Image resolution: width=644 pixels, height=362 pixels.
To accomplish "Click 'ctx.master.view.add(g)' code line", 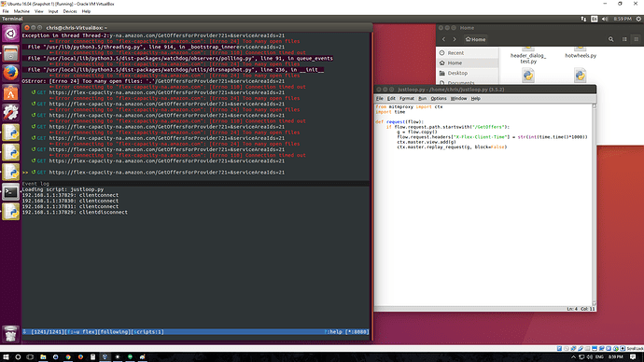I will pos(427,142).
